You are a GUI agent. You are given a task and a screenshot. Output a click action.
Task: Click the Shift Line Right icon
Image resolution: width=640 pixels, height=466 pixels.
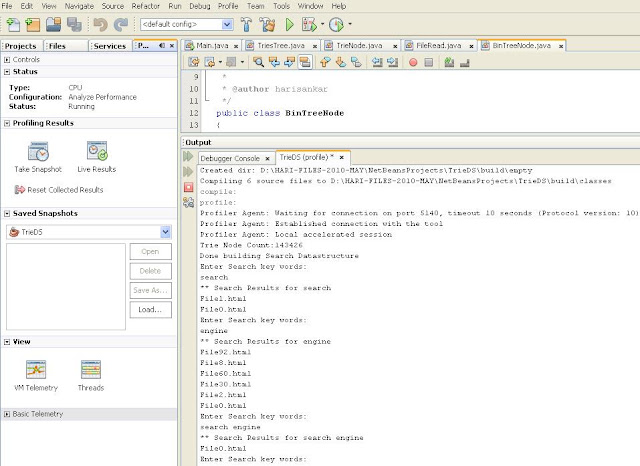pos(392,62)
